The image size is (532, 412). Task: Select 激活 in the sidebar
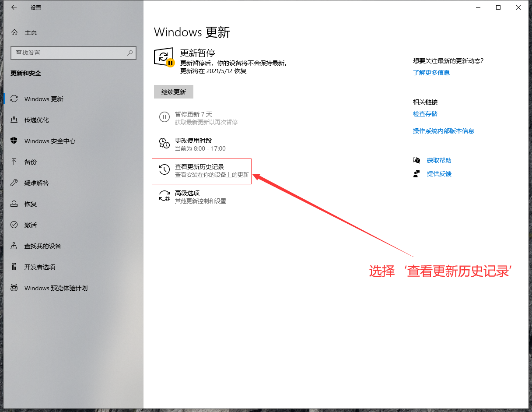pos(73,225)
